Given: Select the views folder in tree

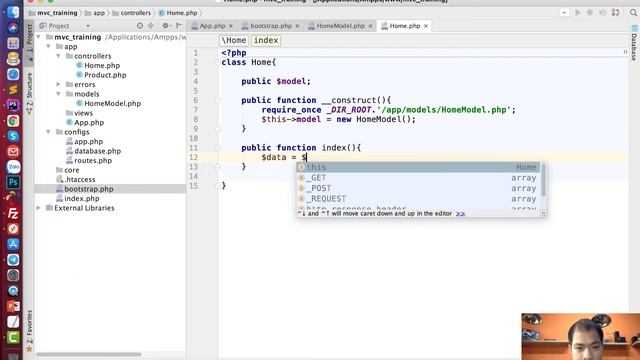Looking at the screenshot, I should (83, 113).
